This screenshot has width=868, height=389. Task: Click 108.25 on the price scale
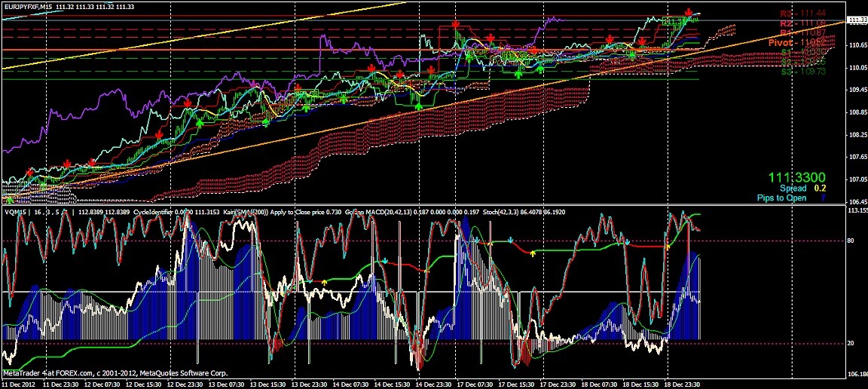859,135
